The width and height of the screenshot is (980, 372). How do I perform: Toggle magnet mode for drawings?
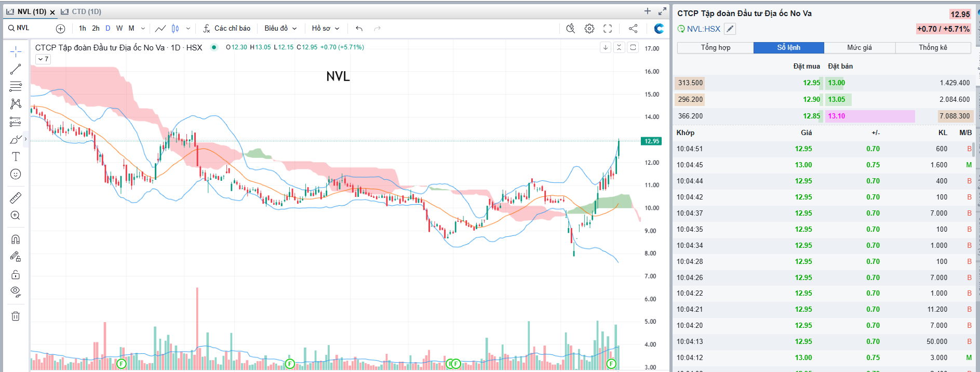16,240
